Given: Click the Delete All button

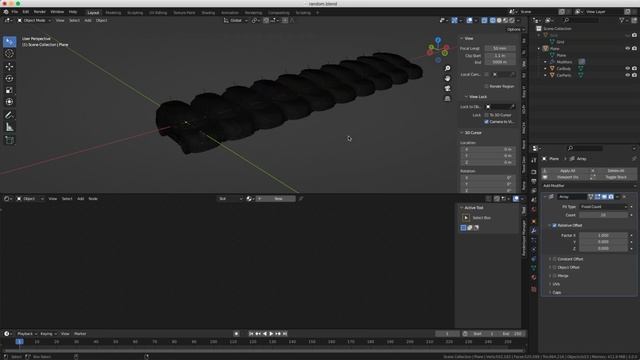Looking at the screenshot, I should coord(613,171).
